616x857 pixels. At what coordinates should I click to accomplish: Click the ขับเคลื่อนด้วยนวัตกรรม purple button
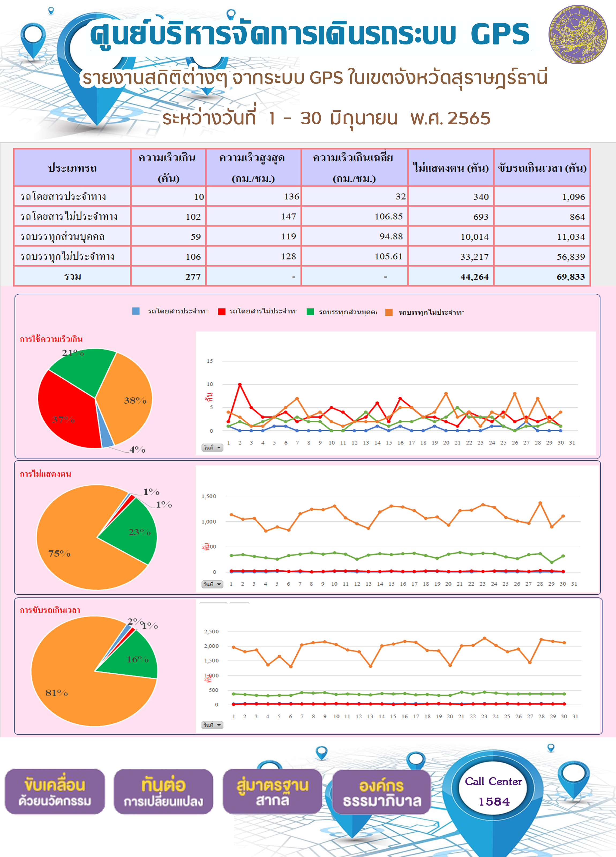(x=54, y=791)
